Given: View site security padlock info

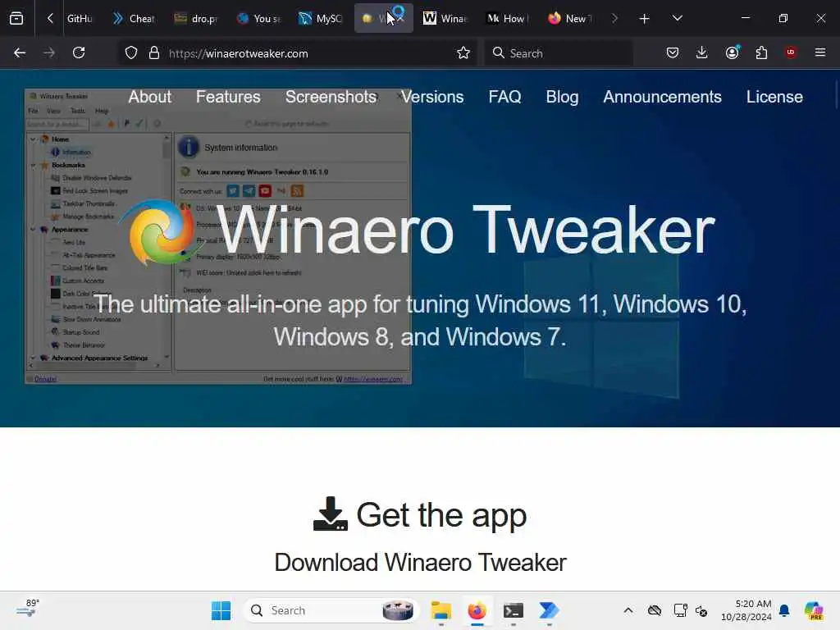Looking at the screenshot, I should pos(154,53).
